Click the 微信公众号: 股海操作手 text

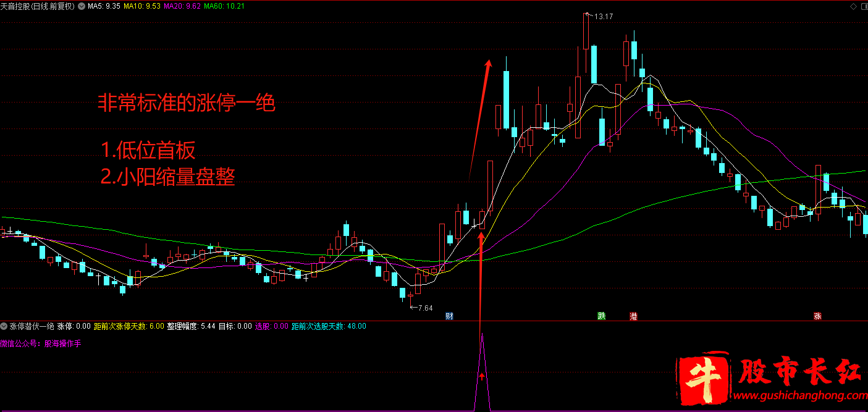[41, 343]
